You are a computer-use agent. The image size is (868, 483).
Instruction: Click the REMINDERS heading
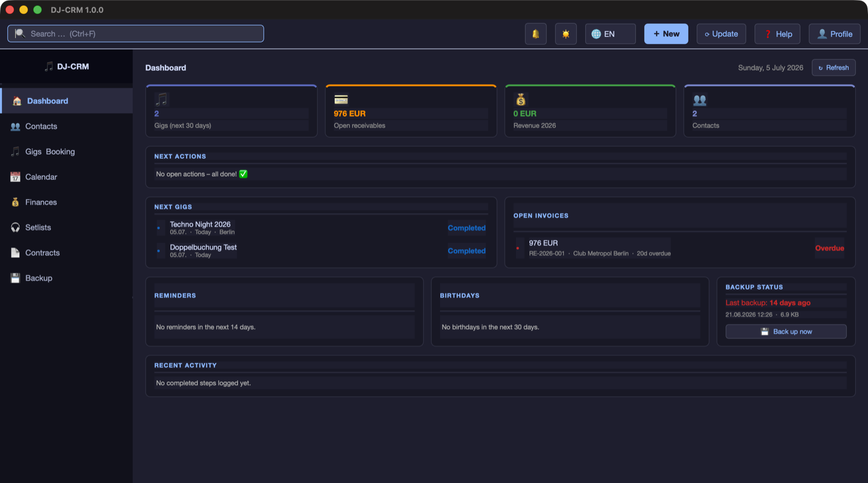click(x=175, y=296)
